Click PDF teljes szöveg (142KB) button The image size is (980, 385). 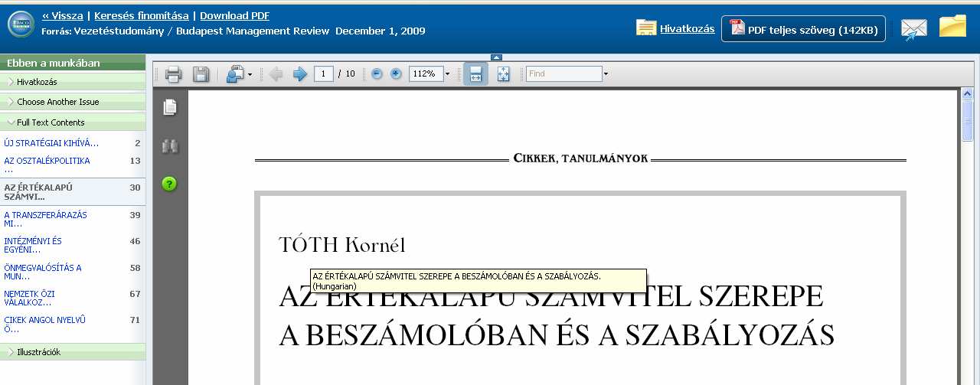pos(803,28)
